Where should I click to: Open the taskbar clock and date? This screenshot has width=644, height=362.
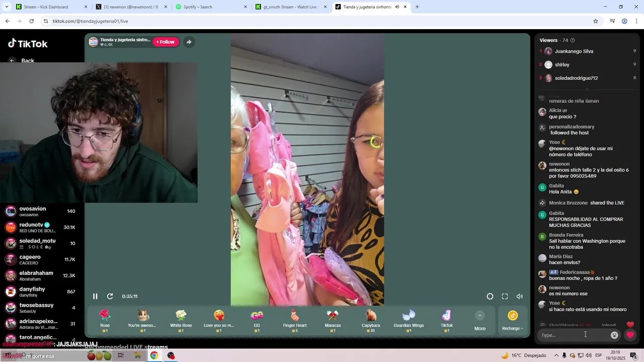pos(615,355)
